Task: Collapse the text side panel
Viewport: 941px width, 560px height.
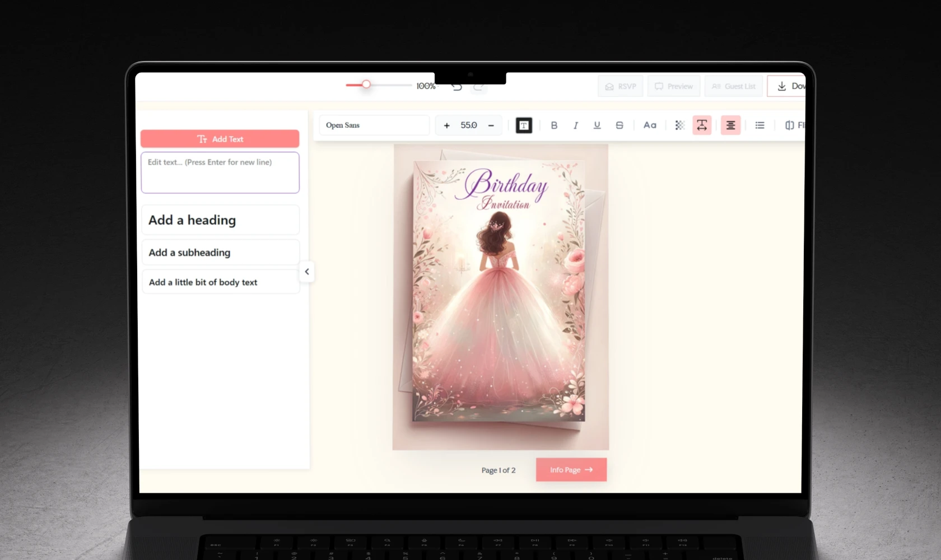Action: 307,272
